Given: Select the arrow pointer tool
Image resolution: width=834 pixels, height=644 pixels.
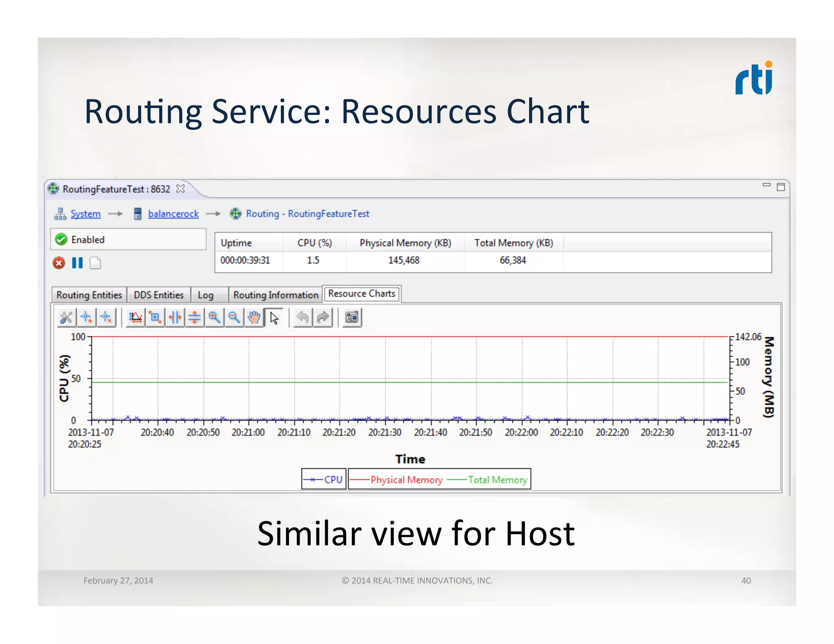Looking at the screenshot, I should click(274, 318).
